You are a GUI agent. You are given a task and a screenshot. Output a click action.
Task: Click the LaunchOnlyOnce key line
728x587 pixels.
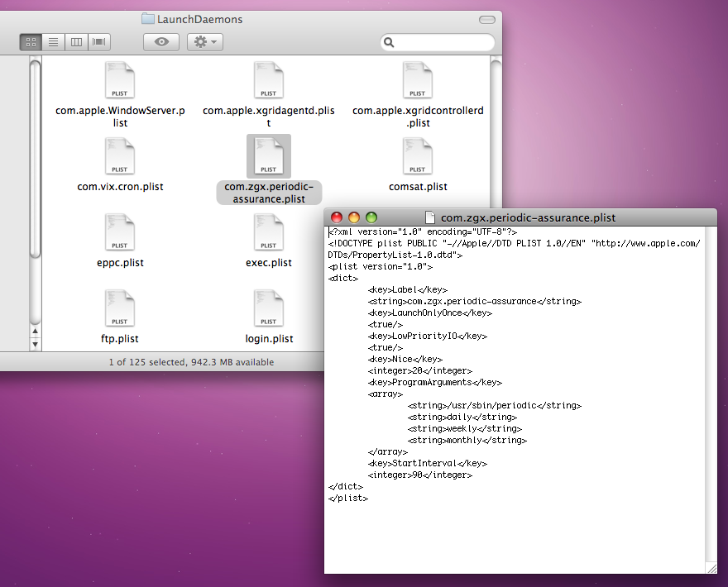pos(430,313)
